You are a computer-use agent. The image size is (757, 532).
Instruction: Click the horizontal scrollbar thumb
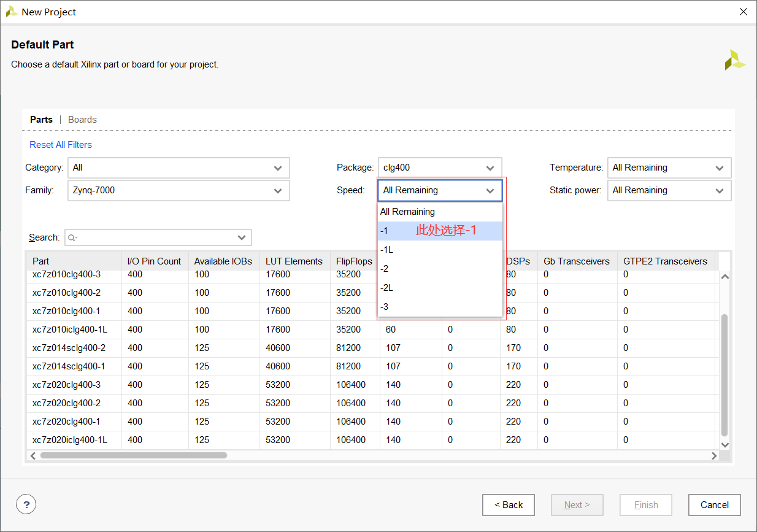pyautogui.click(x=134, y=456)
